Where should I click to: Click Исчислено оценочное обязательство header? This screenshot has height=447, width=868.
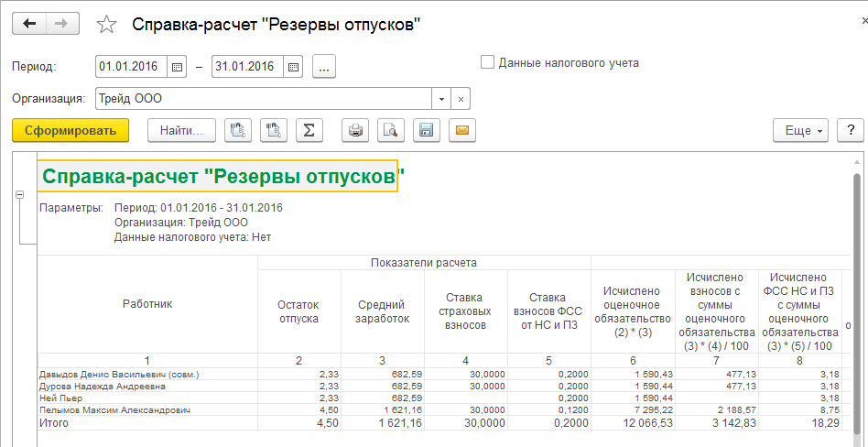(633, 311)
